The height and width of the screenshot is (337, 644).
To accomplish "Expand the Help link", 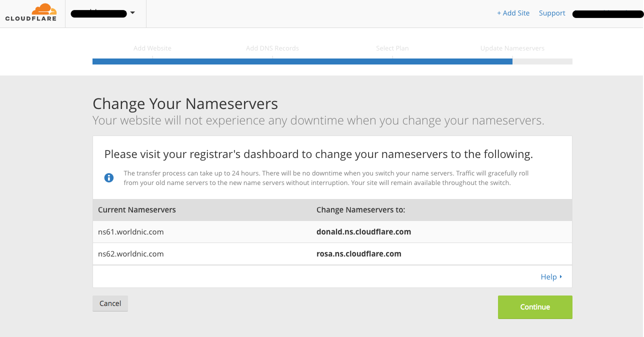I will (551, 277).
